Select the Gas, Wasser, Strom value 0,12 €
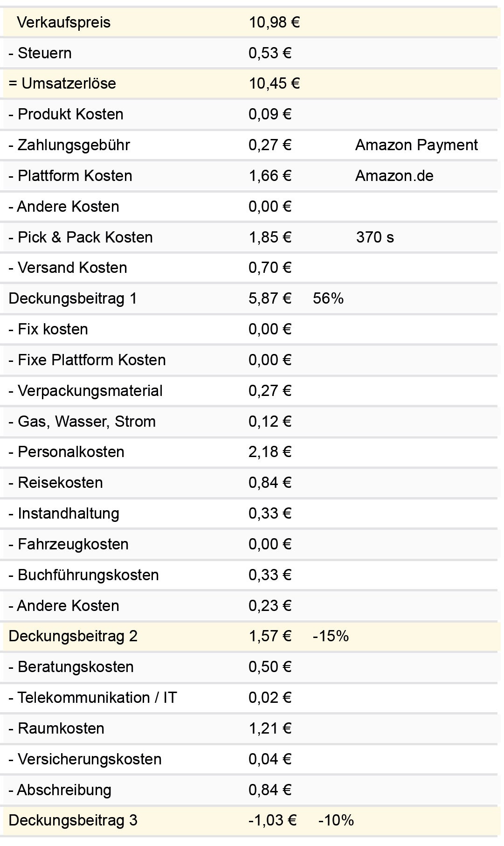504x846 pixels. click(270, 422)
